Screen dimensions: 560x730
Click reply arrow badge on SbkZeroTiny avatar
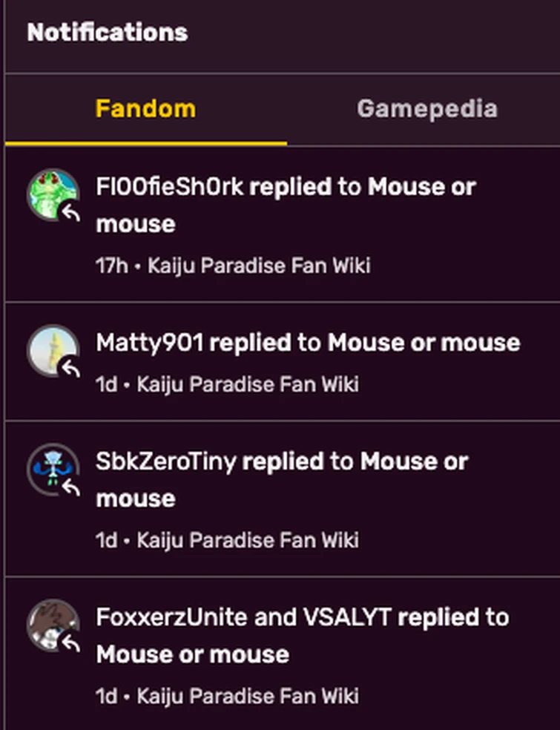[x=70, y=487]
